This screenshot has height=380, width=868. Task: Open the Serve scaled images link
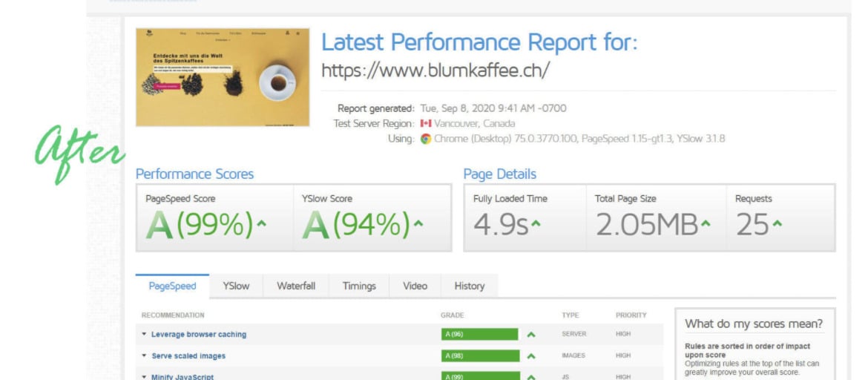coord(188,356)
